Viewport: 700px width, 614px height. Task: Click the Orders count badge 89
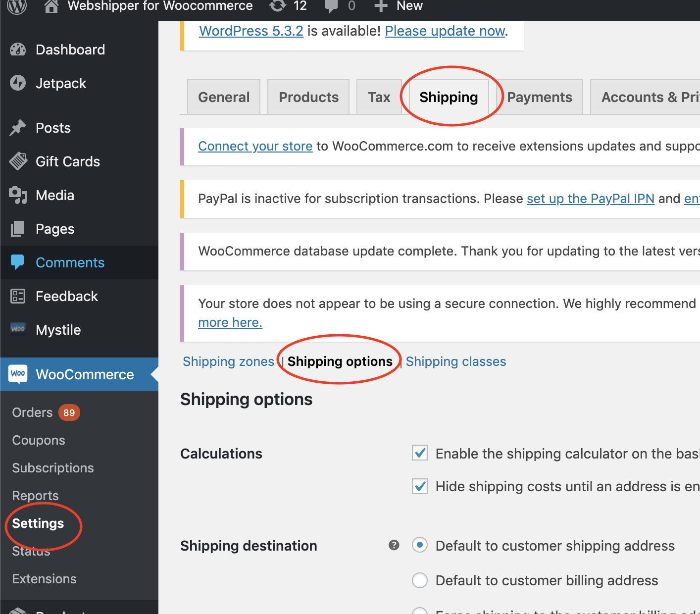tap(69, 412)
